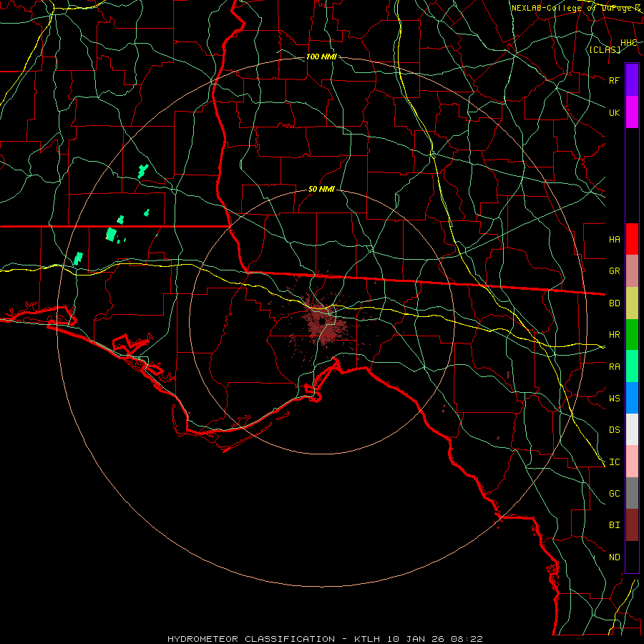This screenshot has height=644, width=644.
Task: Select the BI brown legend swatch
Action: [x=632, y=525]
